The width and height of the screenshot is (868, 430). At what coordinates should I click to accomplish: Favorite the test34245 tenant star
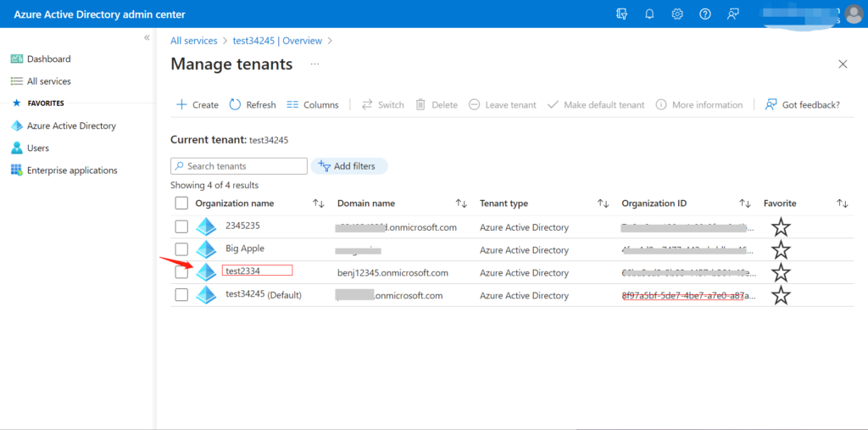coord(781,295)
